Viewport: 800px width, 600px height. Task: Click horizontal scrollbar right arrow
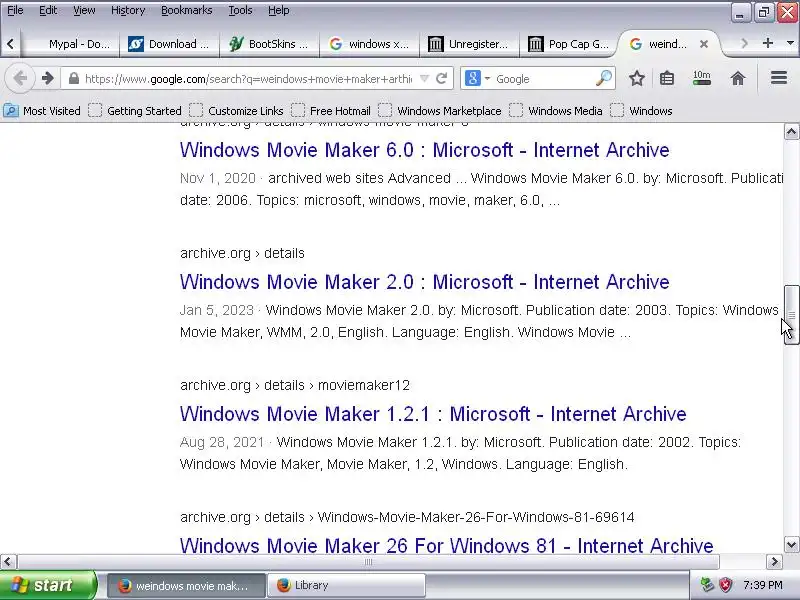pos(774,562)
